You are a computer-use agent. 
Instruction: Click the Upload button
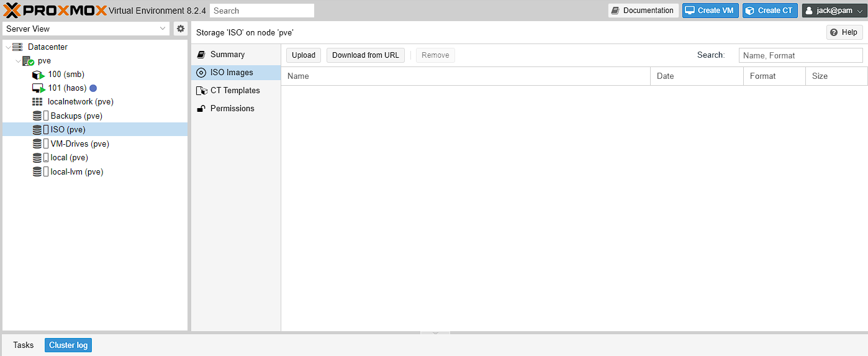point(304,55)
